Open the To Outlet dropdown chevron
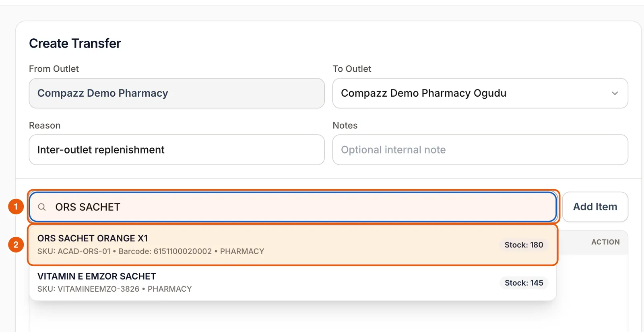The image size is (644, 332). [x=615, y=93]
